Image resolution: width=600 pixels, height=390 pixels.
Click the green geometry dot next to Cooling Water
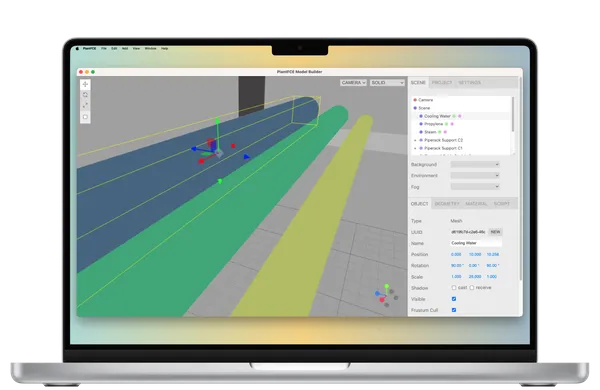454,116
